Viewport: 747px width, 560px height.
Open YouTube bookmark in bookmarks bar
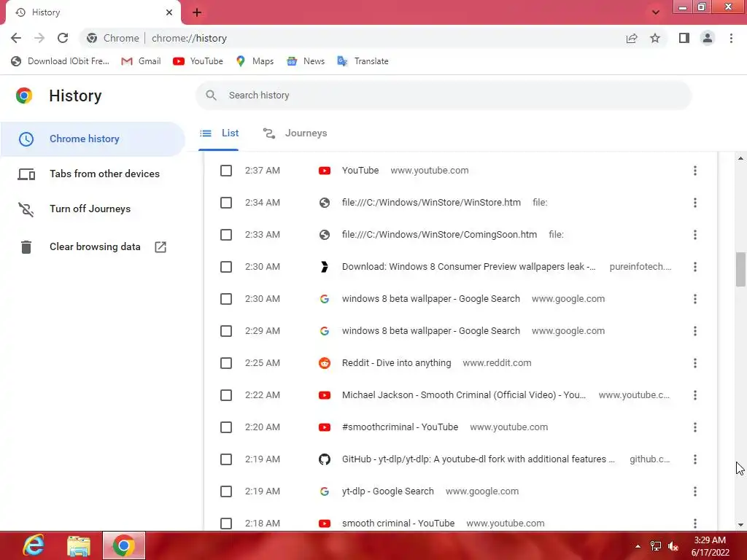pos(198,61)
